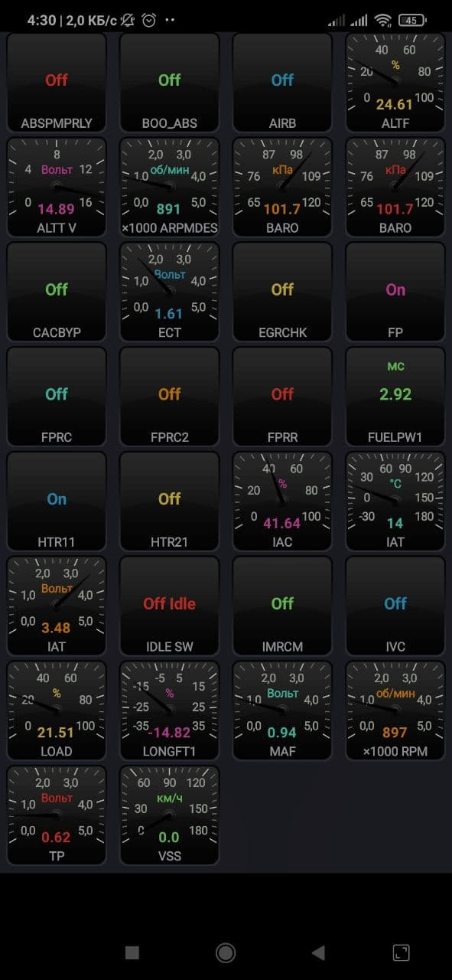Select the IDLE SW Off Idle tile
Image resolution: width=452 pixels, height=980 pixels.
170,606
